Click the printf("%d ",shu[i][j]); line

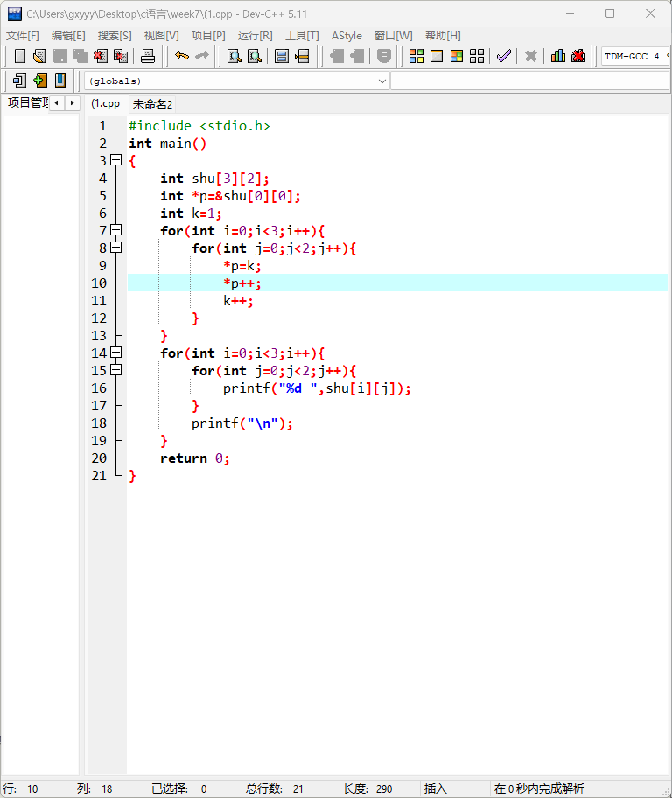[317, 388]
